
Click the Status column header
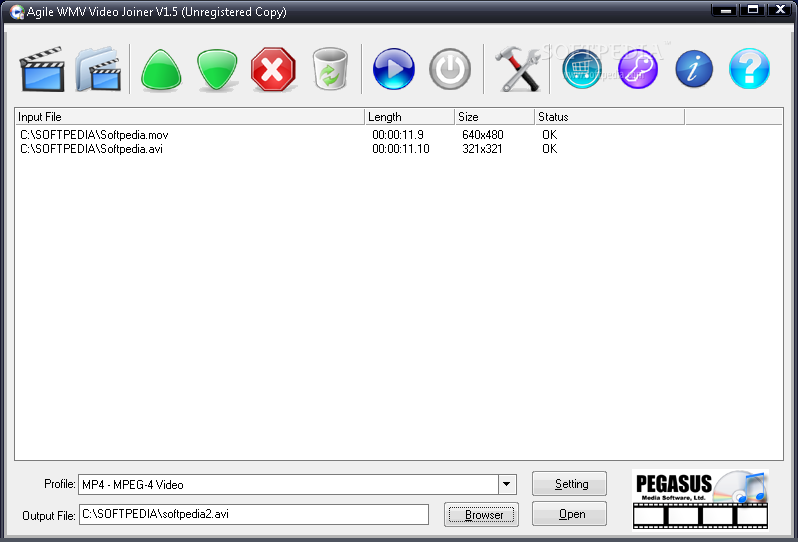coord(610,117)
